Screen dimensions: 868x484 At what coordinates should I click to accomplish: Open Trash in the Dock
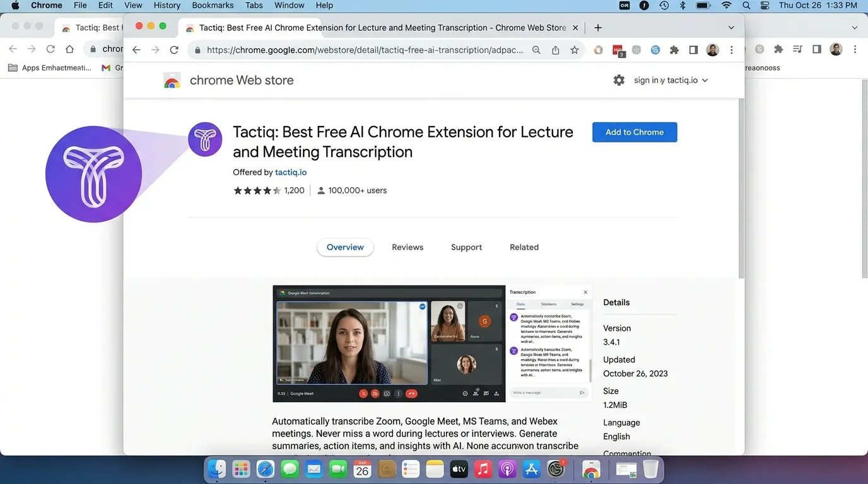(x=651, y=469)
